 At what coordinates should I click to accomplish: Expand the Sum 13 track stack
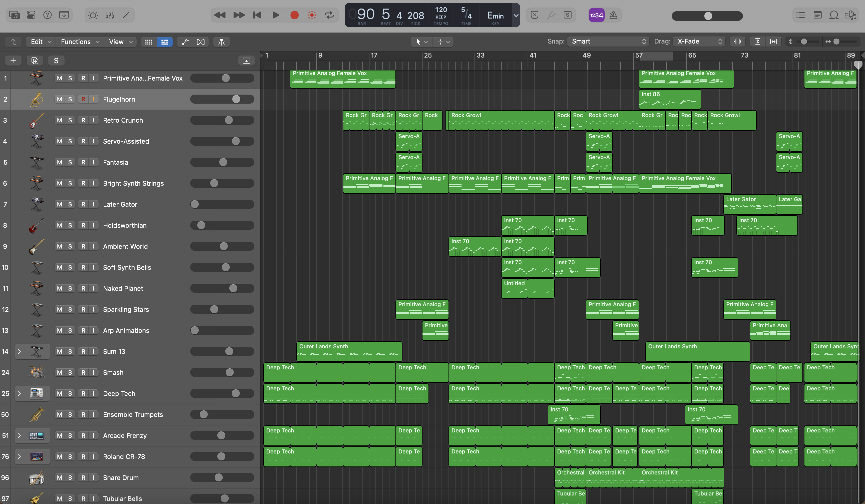tap(19, 351)
